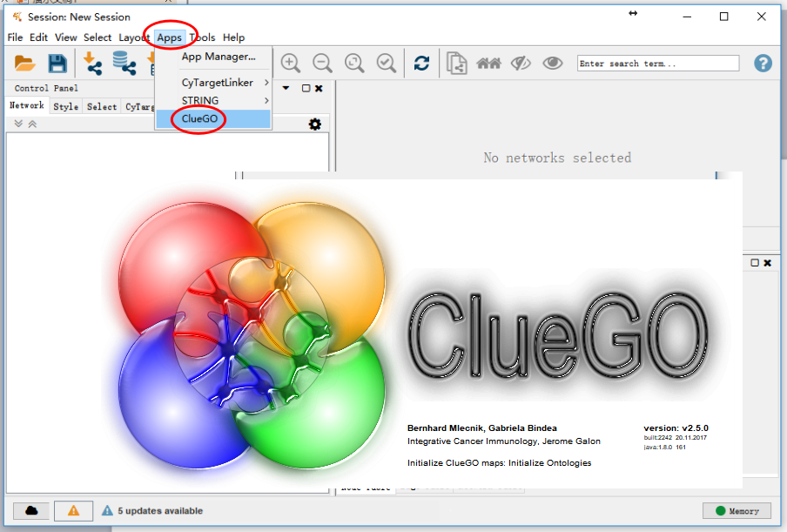The width and height of the screenshot is (787, 532).
Task: Choose App Manager from Apps menu
Action: [213, 57]
